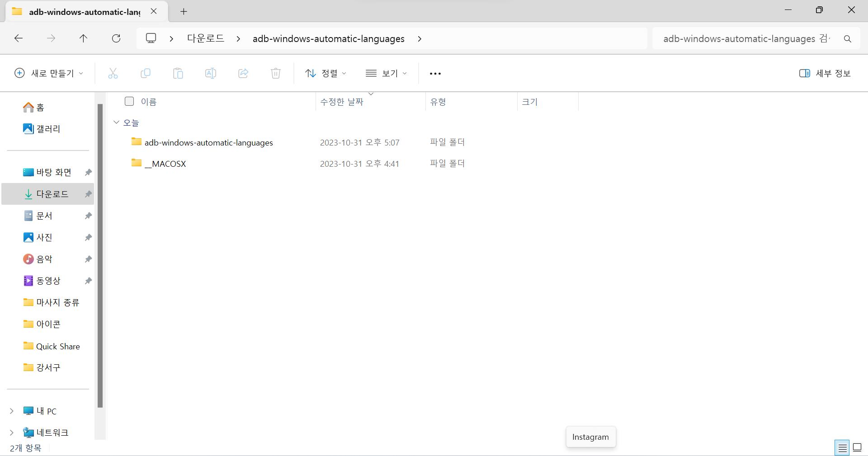
Task: Collapse the 오늘 group
Action: 116,122
